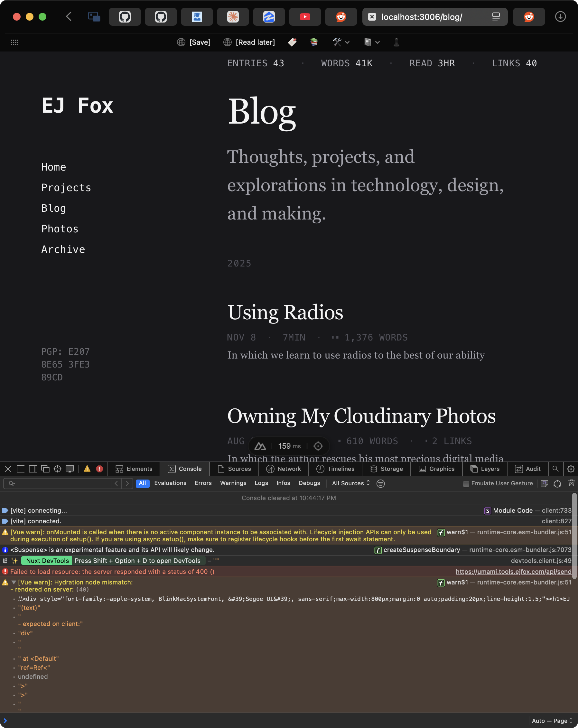
Task: Navigate to the Projects page
Action: (66, 187)
